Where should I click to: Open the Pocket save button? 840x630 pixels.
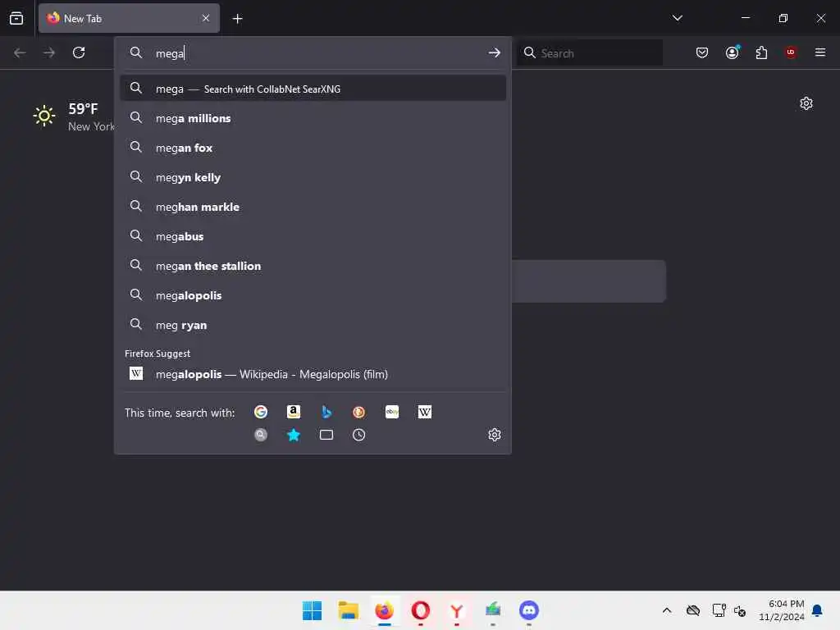click(x=702, y=52)
